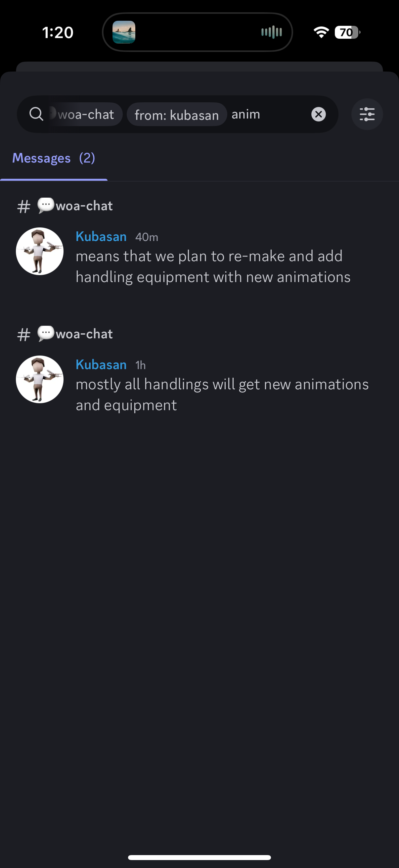Viewport: 399px width, 868px height.
Task: Tap the from: kubasan filter chip
Action: click(177, 115)
